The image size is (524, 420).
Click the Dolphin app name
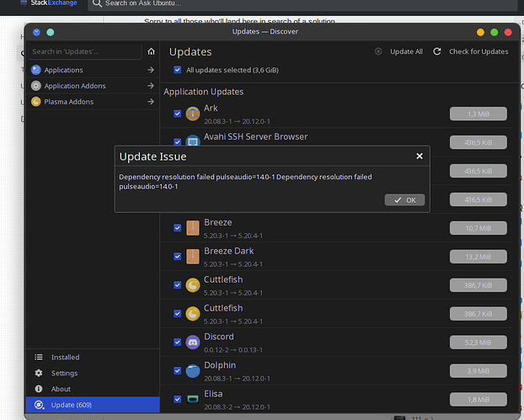coord(220,365)
